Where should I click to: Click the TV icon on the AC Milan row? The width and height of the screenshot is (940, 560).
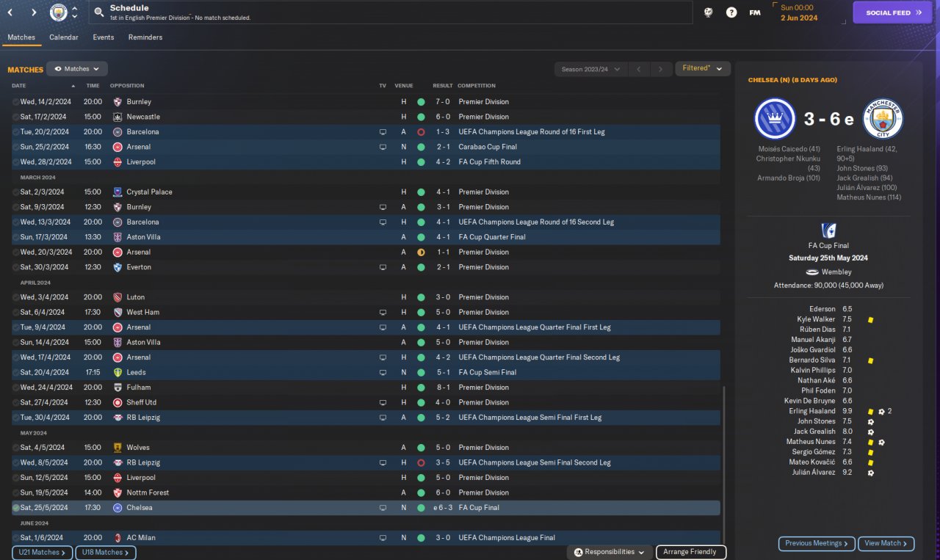[383, 538]
